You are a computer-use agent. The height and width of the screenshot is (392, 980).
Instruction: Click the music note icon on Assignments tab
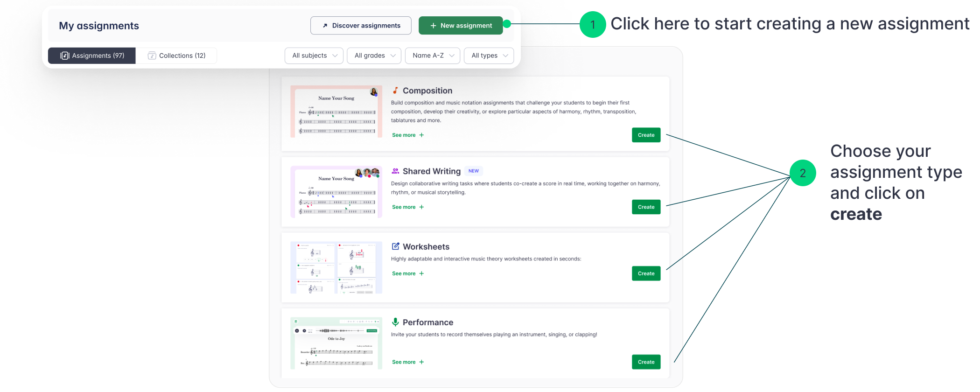[64, 56]
